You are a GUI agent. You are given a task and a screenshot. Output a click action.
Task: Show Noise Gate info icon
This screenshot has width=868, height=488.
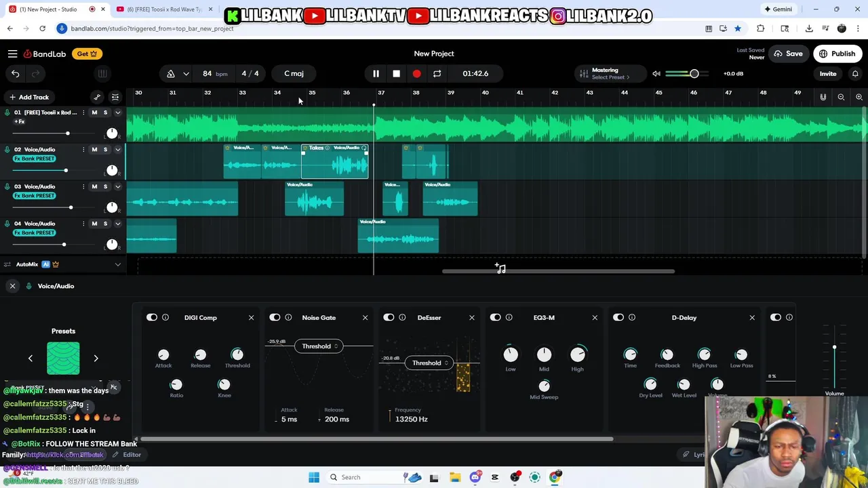(x=288, y=317)
